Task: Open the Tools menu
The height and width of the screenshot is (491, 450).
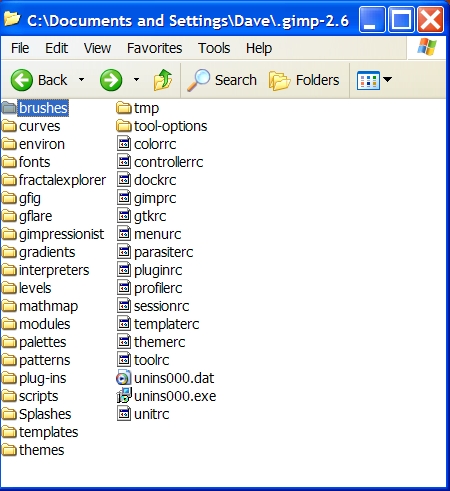Action: coord(214,48)
